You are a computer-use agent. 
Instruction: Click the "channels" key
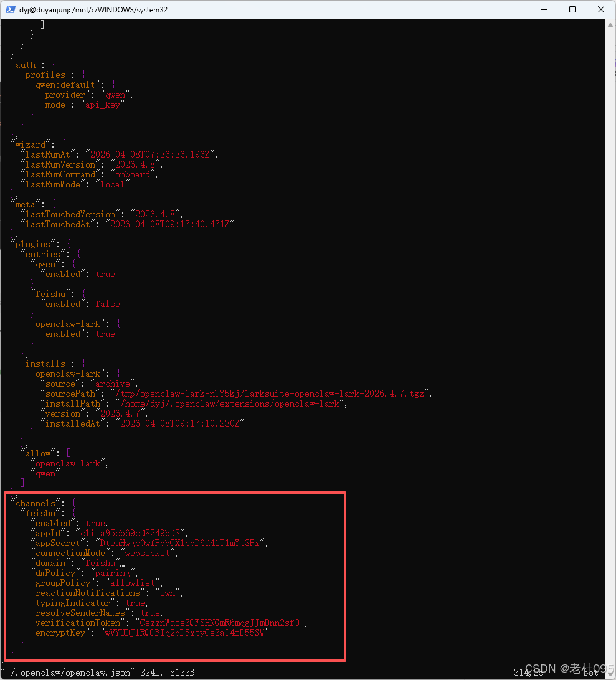point(36,504)
